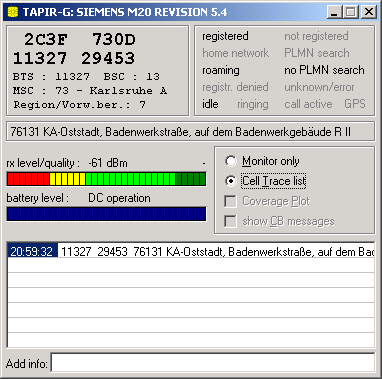Enable the Coverage Plot checkbox
Viewport: 382px width, 379px height.
click(230, 201)
